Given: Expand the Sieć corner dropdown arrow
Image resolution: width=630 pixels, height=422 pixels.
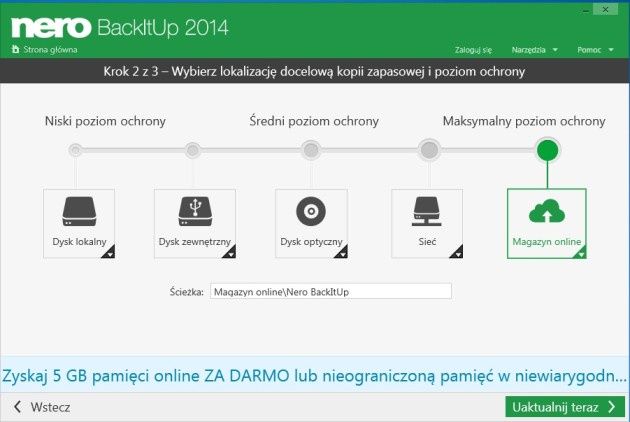Looking at the screenshot, I should tap(457, 252).
